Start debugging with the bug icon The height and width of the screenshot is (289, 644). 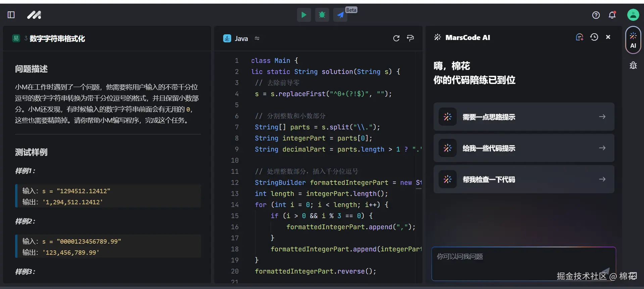tap(322, 15)
